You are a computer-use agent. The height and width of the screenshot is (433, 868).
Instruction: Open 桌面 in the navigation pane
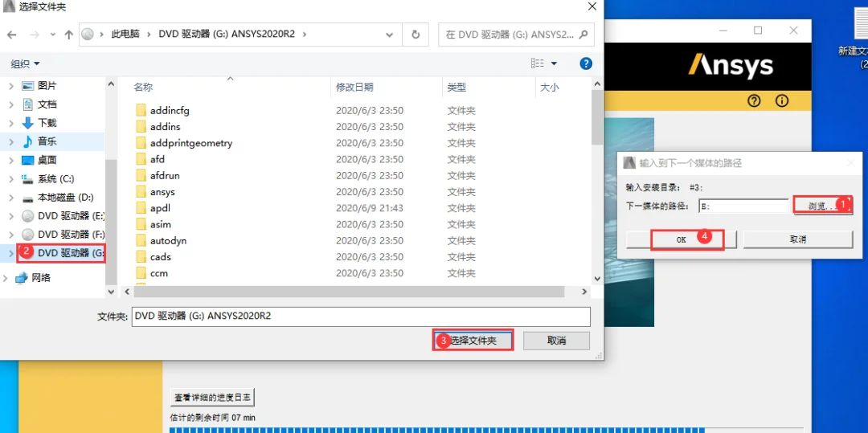coord(47,161)
